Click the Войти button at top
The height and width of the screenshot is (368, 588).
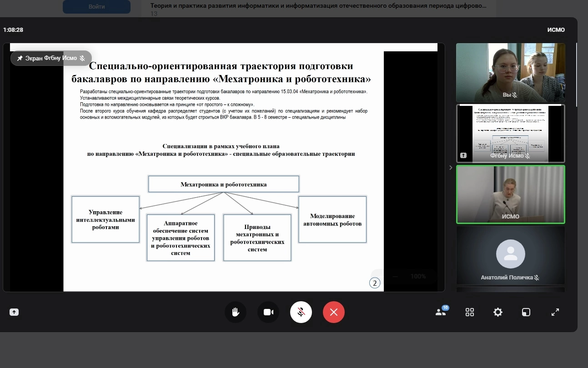tap(96, 6)
